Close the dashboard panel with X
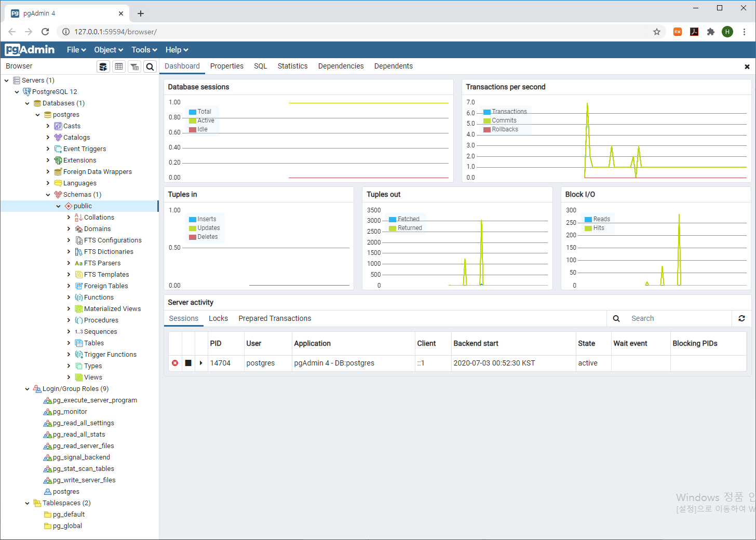The width and height of the screenshot is (756, 540). [x=747, y=66]
